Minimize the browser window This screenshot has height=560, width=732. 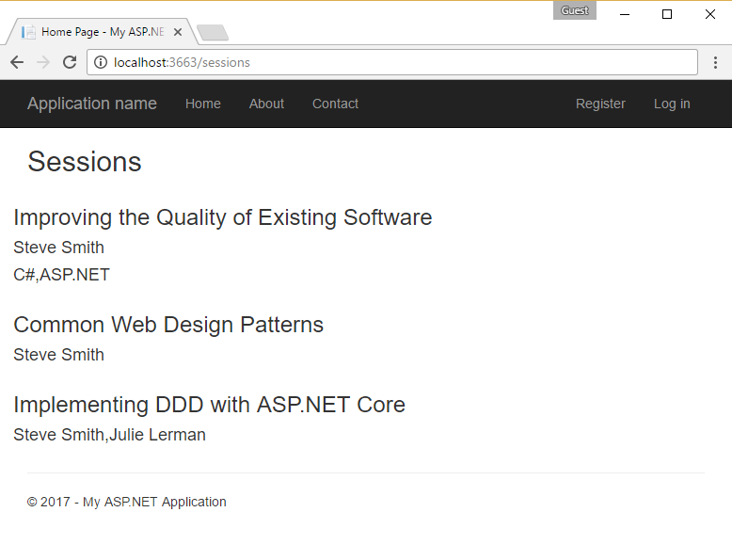(x=625, y=14)
